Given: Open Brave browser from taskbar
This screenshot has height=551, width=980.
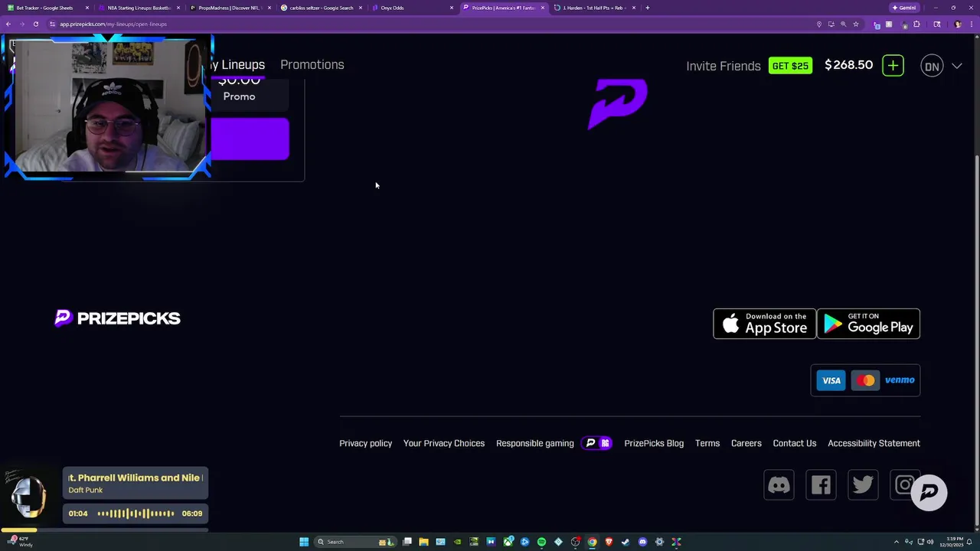Looking at the screenshot, I should [609, 542].
